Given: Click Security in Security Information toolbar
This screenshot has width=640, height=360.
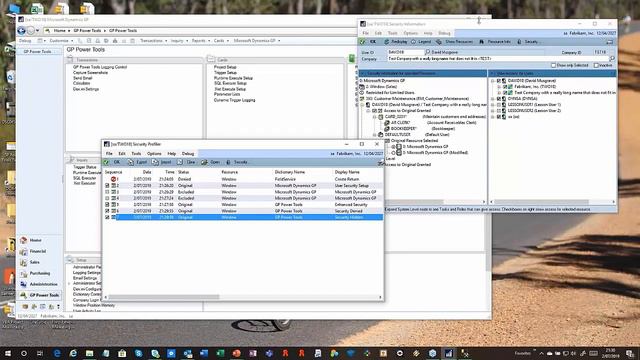Looking at the screenshot, I should [528, 42].
